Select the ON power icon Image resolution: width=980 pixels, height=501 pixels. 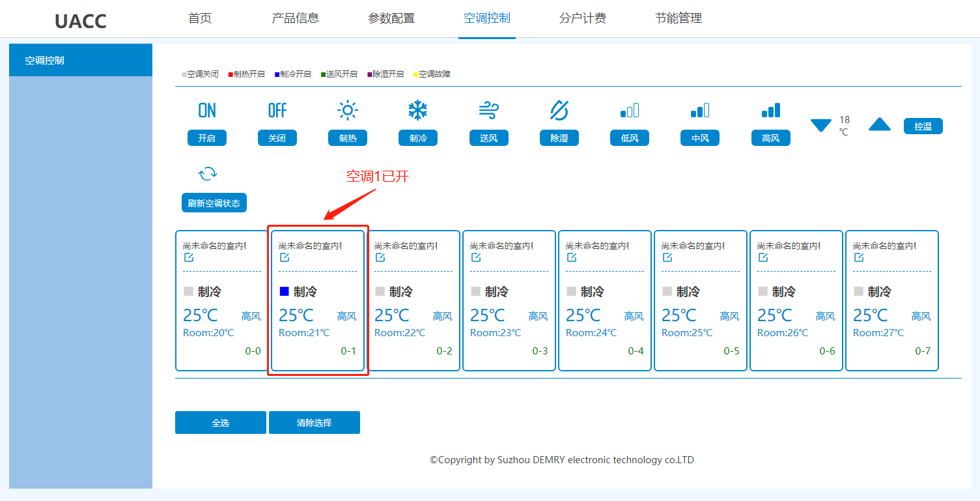(x=206, y=110)
